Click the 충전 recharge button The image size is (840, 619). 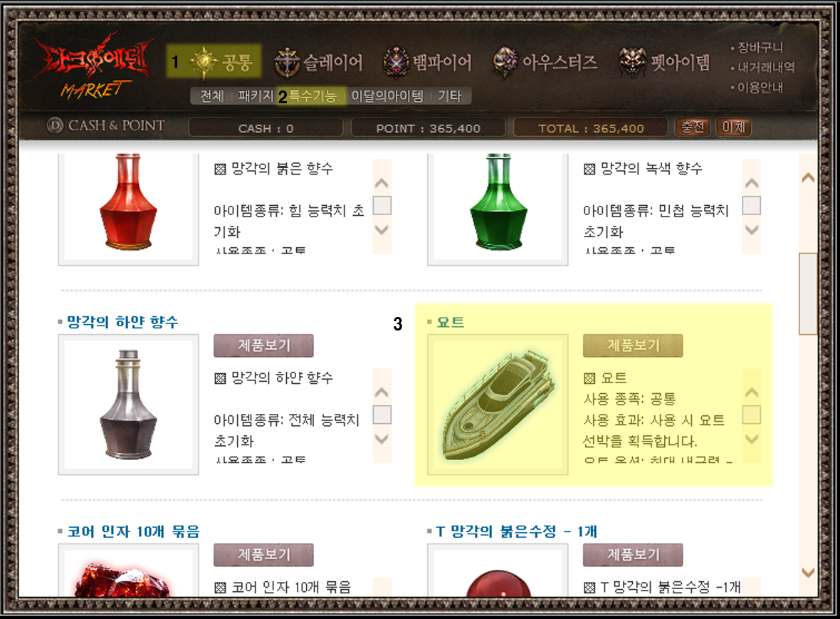pos(692,128)
